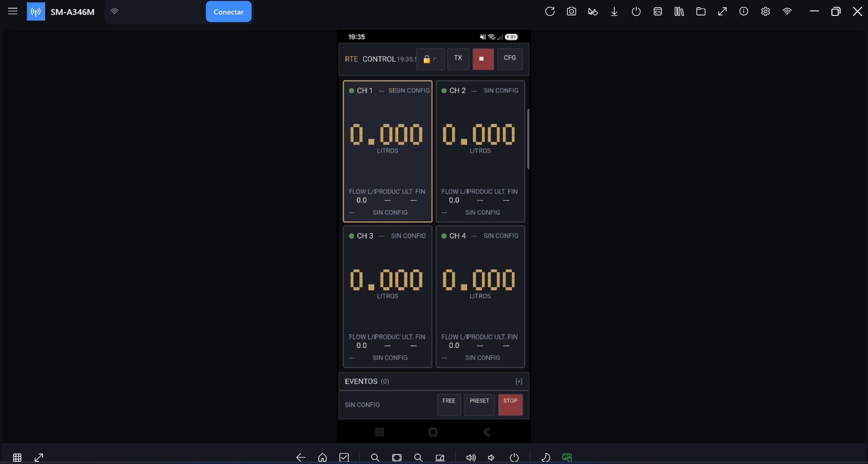The image size is (868, 464).
Task: Select the CH 2 channel card
Action: click(480, 152)
